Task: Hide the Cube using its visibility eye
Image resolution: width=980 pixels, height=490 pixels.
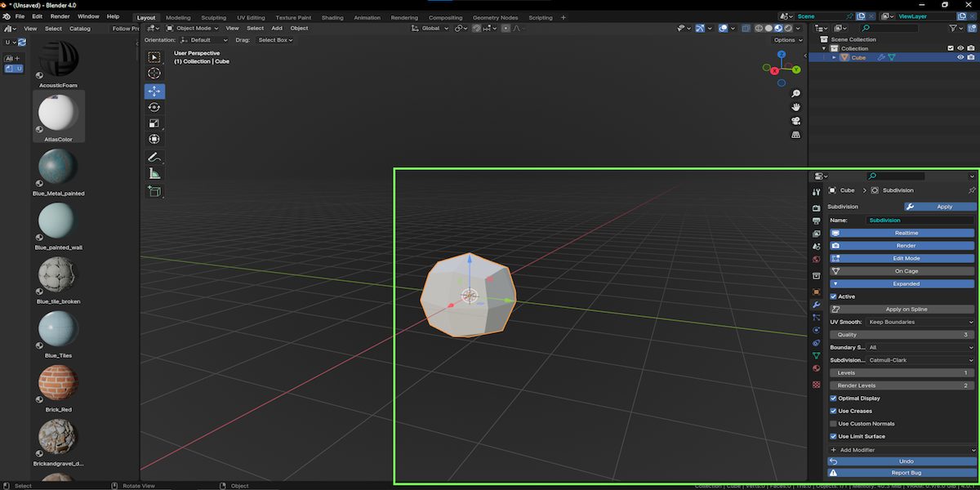Action: click(x=960, y=56)
